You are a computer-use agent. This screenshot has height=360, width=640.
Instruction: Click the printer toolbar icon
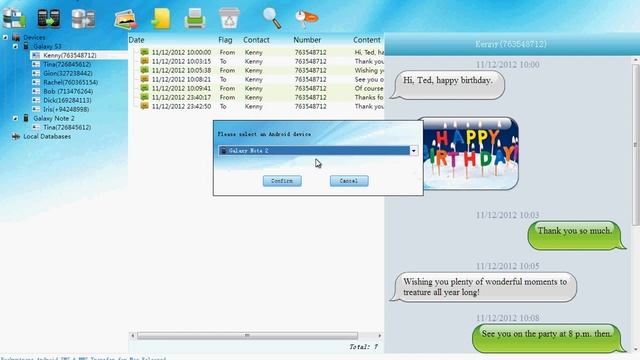click(195, 18)
